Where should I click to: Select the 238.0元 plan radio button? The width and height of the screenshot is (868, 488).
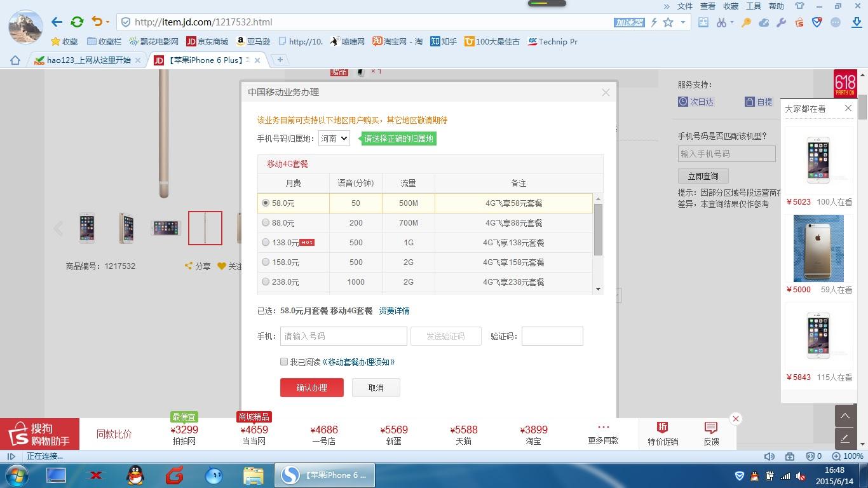(266, 282)
